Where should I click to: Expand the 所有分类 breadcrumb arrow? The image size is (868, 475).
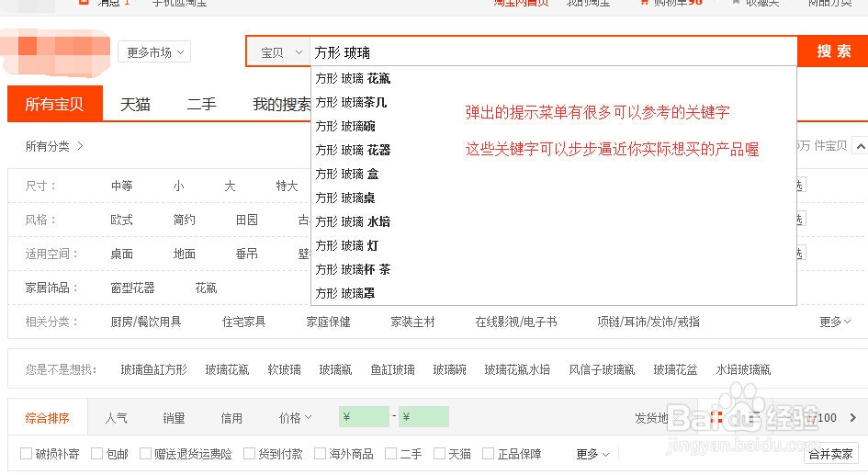tap(80, 145)
